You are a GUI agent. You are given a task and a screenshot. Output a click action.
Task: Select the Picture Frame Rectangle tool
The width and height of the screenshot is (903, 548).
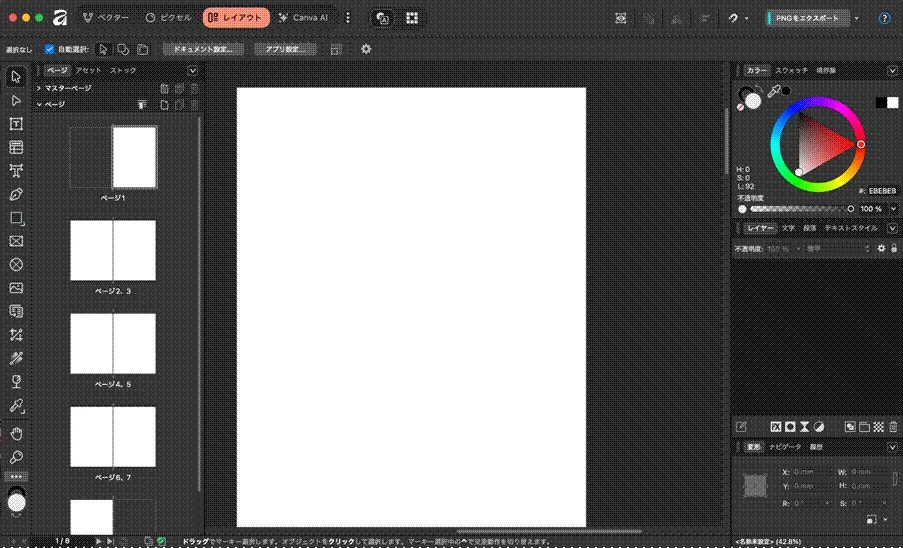(16, 241)
